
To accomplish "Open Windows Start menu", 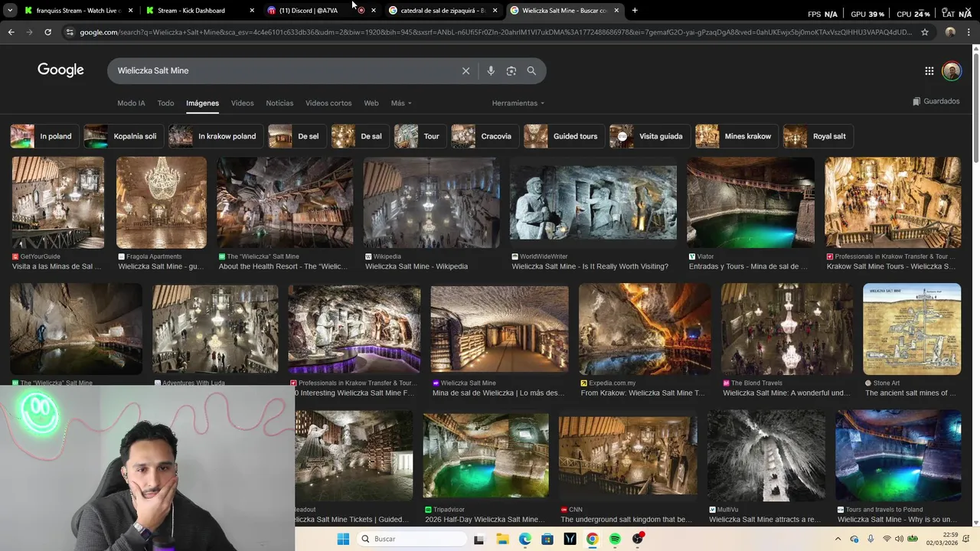I will coord(343,539).
